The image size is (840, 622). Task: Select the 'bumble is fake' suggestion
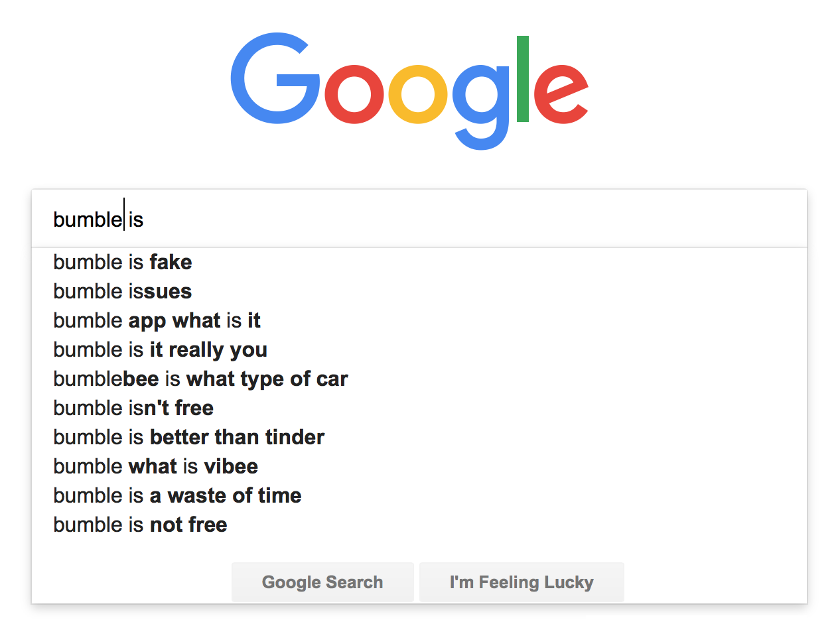coord(123,263)
